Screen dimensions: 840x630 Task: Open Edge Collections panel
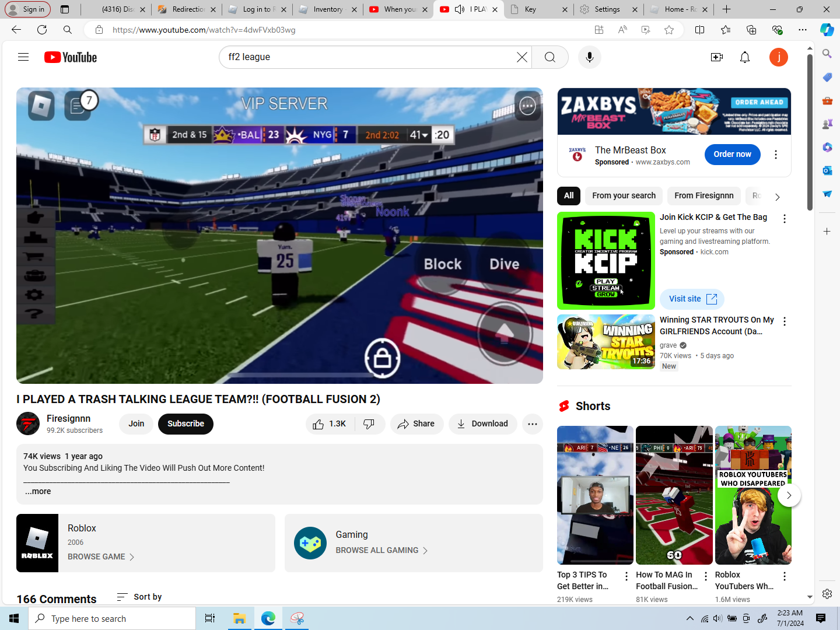click(x=751, y=30)
